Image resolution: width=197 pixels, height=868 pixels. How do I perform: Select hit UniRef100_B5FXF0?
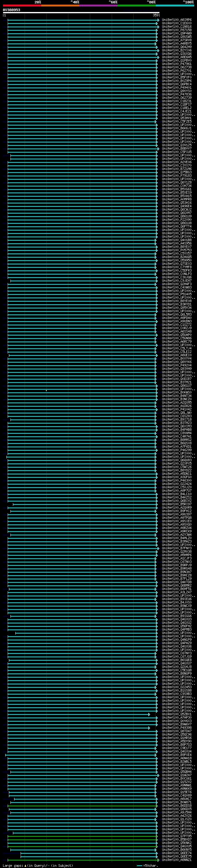[x=176, y=78]
